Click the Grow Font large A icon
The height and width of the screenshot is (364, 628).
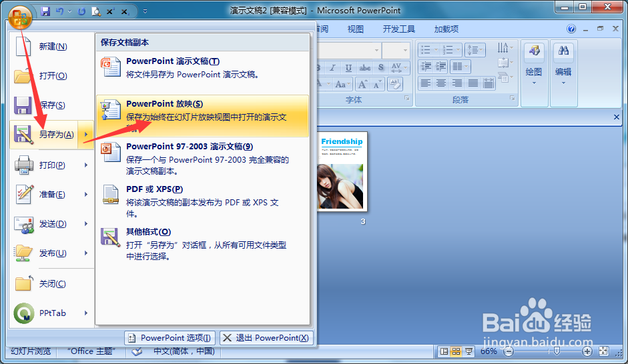362,84
